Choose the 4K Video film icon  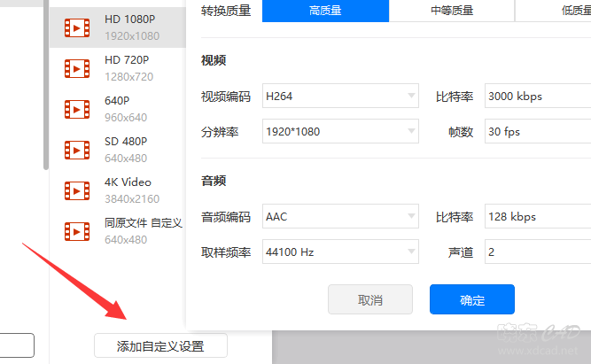[x=77, y=190]
